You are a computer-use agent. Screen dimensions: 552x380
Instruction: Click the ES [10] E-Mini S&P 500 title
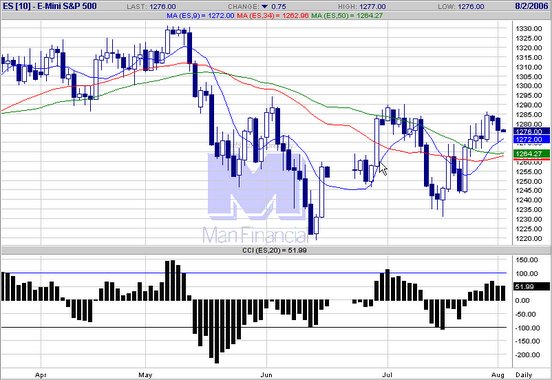pos(50,6)
